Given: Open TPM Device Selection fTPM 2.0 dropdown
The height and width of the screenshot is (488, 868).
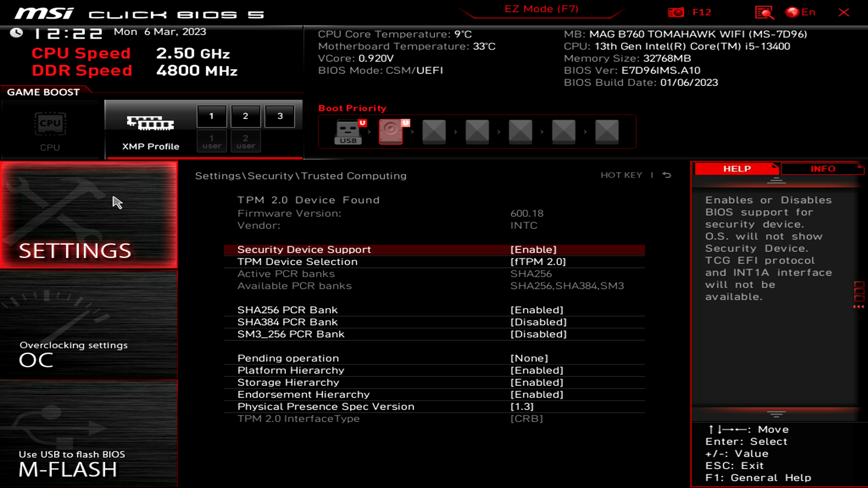Looking at the screenshot, I should click(x=538, y=262).
